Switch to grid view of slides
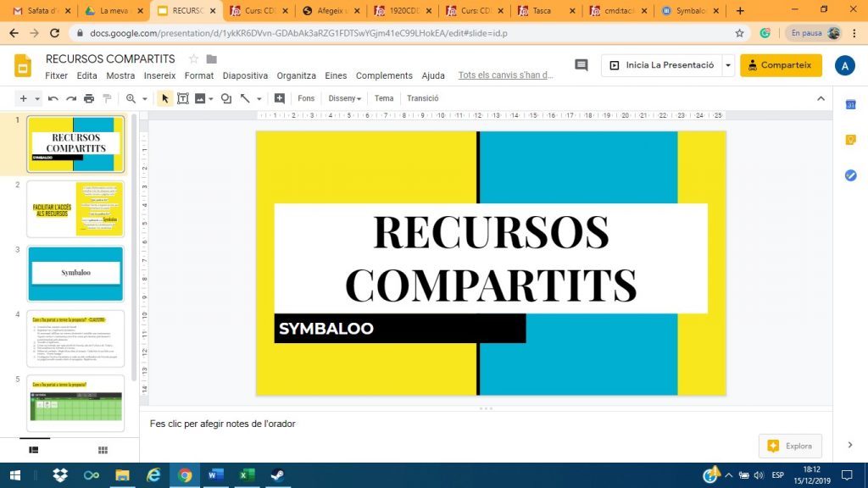Viewport: 868px width, 488px height. pyautogui.click(x=103, y=450)
